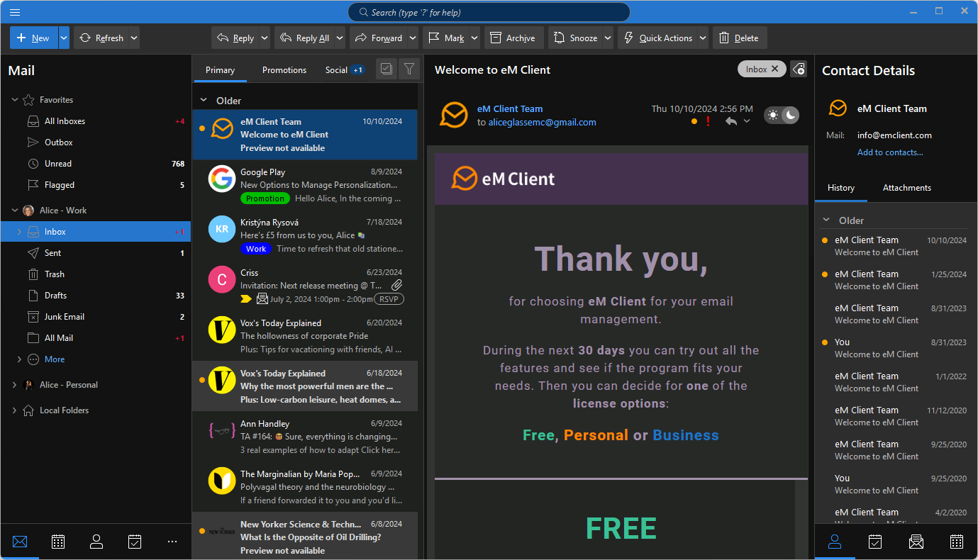978x560 pixels.
Task: Switch to the Attachments tab
Action: pyautogui.click(x=906, y=188)
